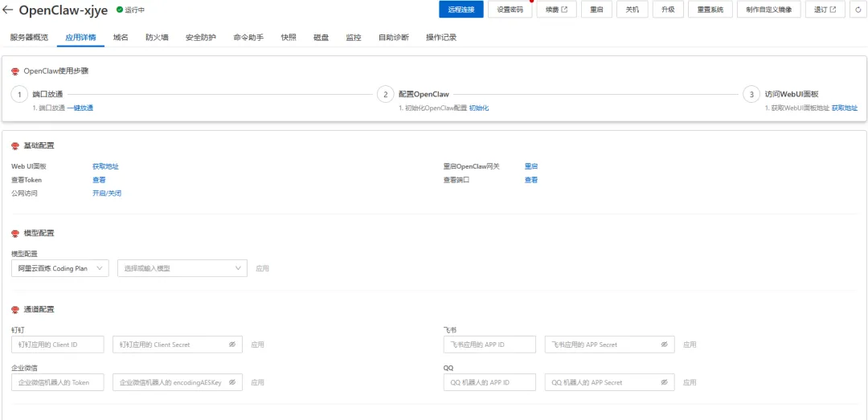This screenshot has width=868, height=420.
Task: Show the 飞书 APP Secret via eye icon
Action: click(665, 345)
